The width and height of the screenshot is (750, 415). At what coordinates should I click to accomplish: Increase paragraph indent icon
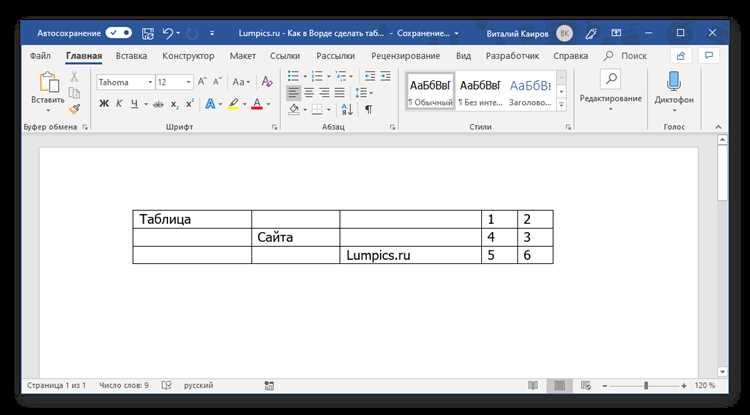click(x=385, y=76)
